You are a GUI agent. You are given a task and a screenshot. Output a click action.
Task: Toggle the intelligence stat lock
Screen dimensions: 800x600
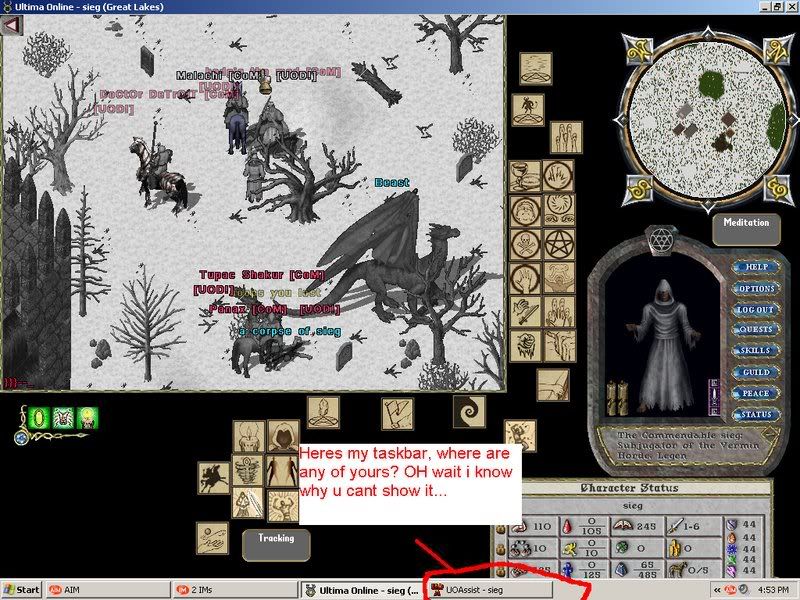501,570
